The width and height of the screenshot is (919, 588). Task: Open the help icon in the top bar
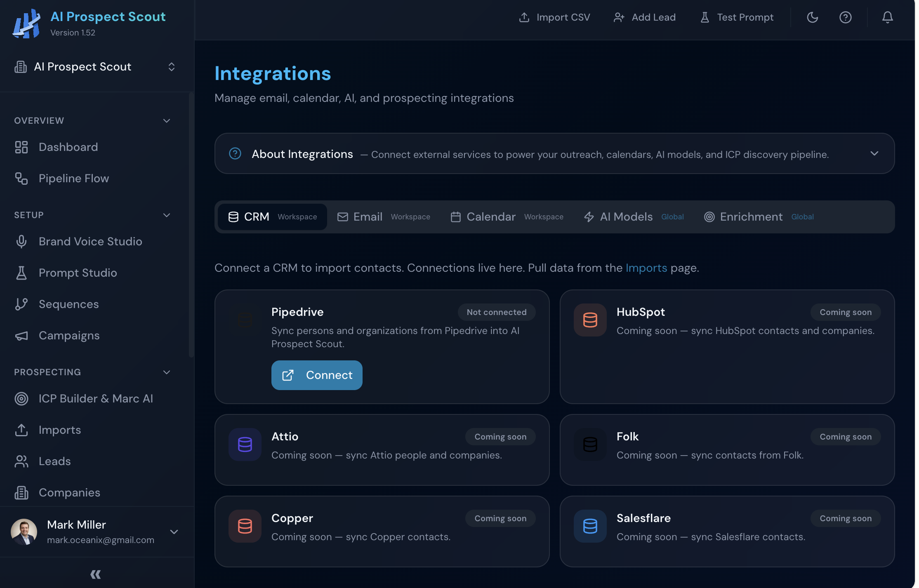[846, 17]
